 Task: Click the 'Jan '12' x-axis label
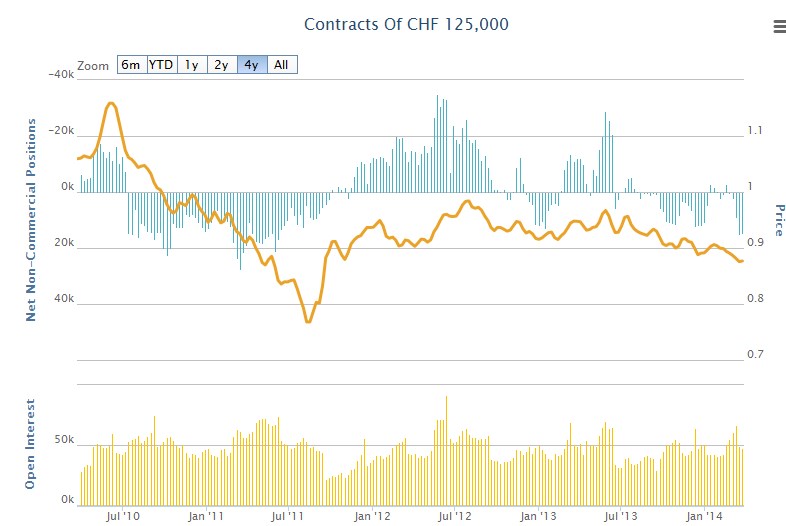(372, 516)
